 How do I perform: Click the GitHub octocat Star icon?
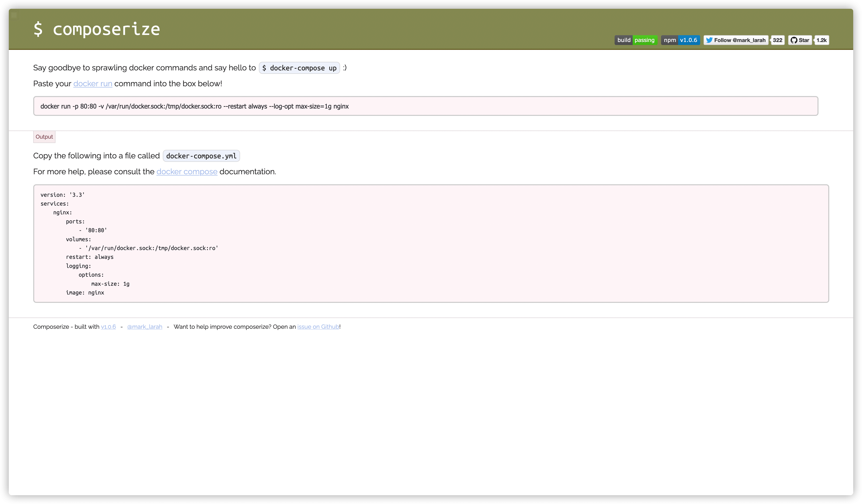[794, 40]
